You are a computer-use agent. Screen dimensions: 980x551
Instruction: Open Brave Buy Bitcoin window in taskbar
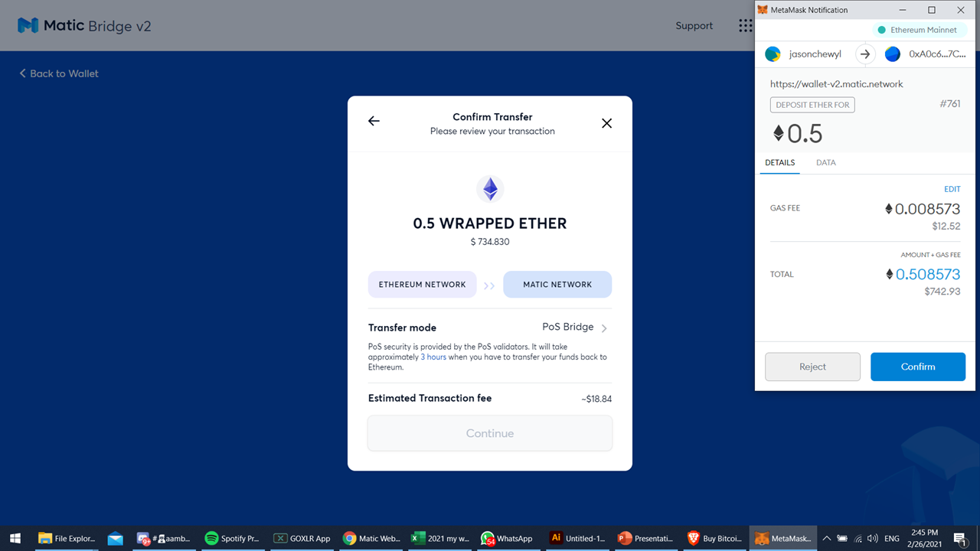[716, 538]
